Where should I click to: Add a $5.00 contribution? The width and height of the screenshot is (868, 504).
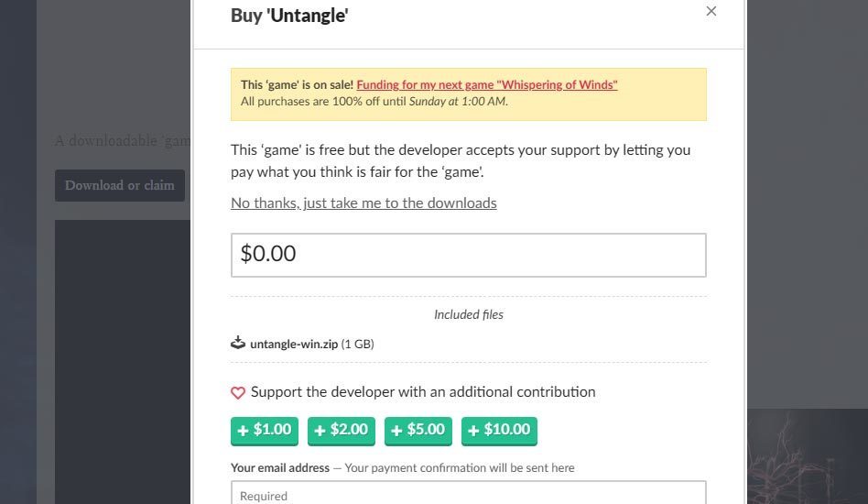(418, 431)
